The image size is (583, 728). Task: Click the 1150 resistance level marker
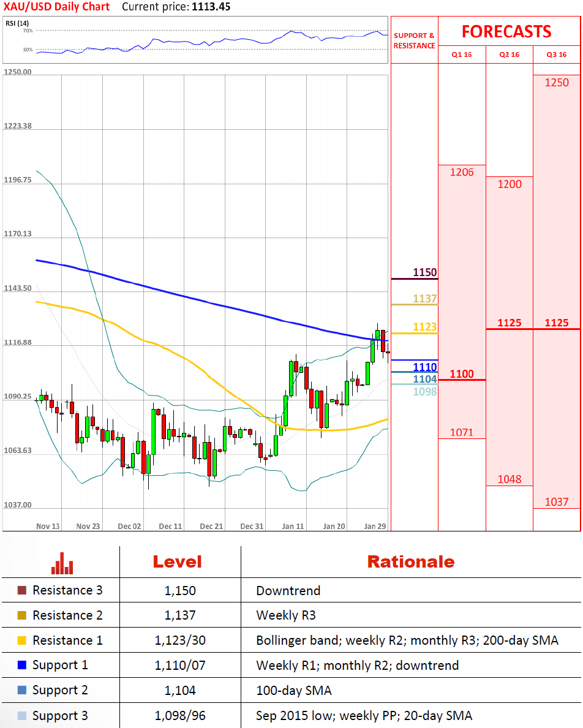pyautogui.click(x=425, y=272)
